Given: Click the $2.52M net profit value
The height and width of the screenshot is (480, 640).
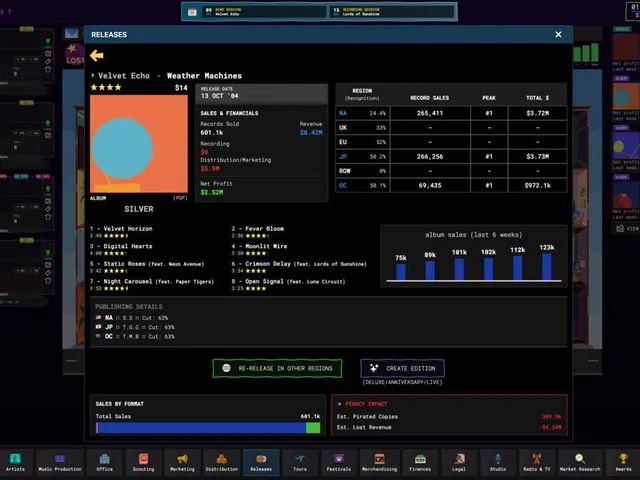Looking at the screenshot, I should tap(212, 192).
